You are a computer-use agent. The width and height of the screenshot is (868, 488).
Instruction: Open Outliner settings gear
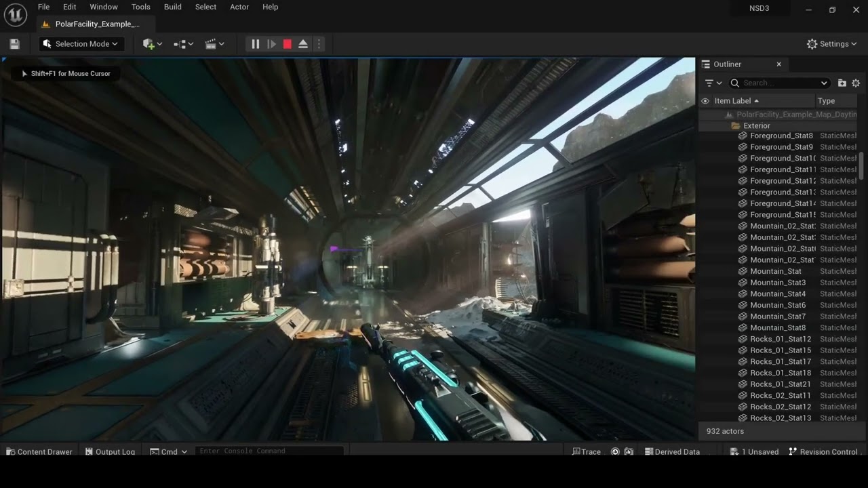point(856,83)
